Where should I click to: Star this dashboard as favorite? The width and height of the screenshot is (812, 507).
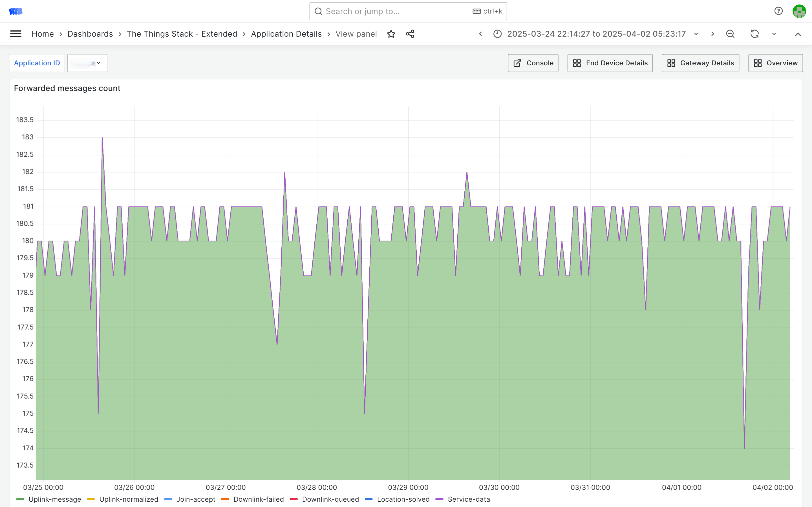tap(391, 34)
